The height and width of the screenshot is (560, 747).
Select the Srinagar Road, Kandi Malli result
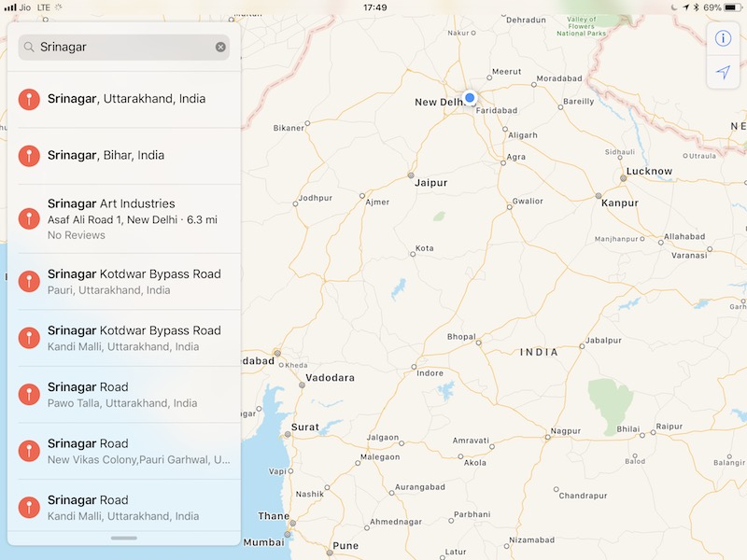tap(121, 507)
